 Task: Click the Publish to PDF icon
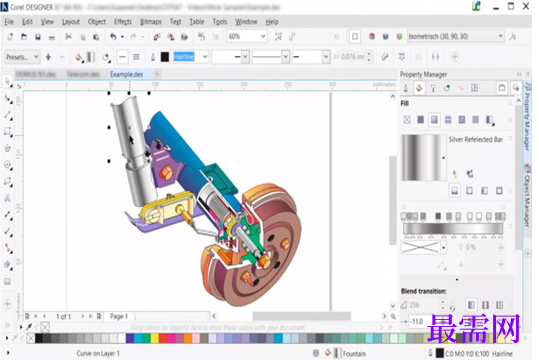(185, 36)
